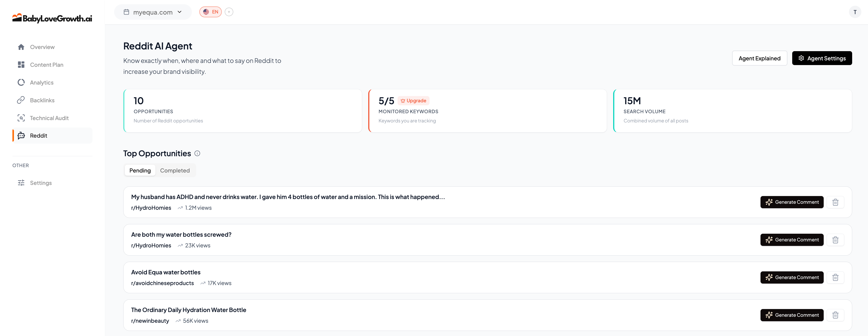Click the Backlinks chain icon
This screenshot has height=336, width=868.
pyautogui.click(x=21, y=100)
